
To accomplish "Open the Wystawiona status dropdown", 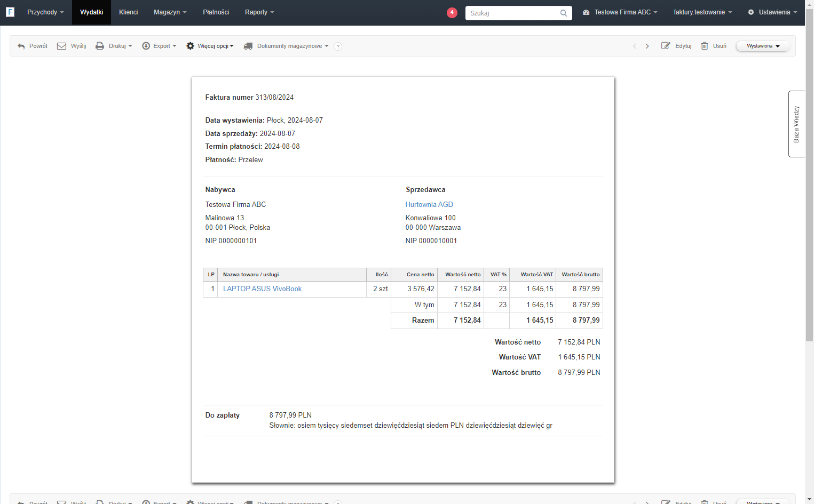I will coord(763,46).
